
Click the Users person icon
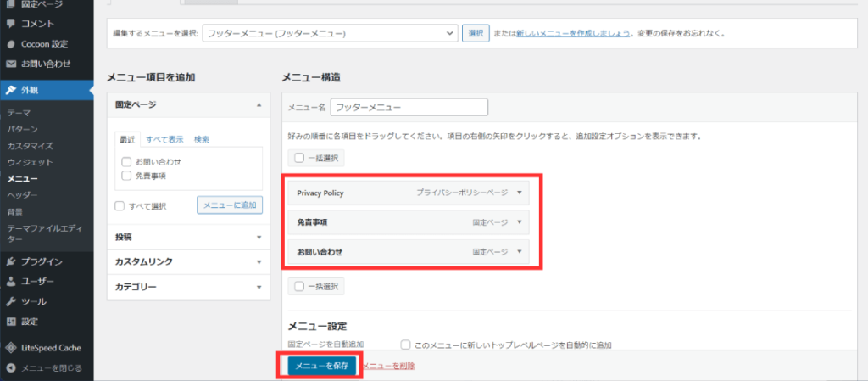click(x=11, y=282)
